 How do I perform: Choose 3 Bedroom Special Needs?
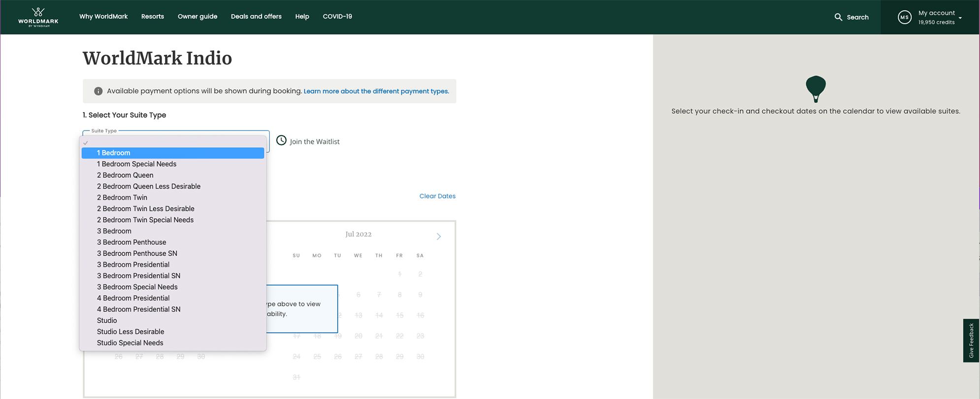(x=173, y=287)
